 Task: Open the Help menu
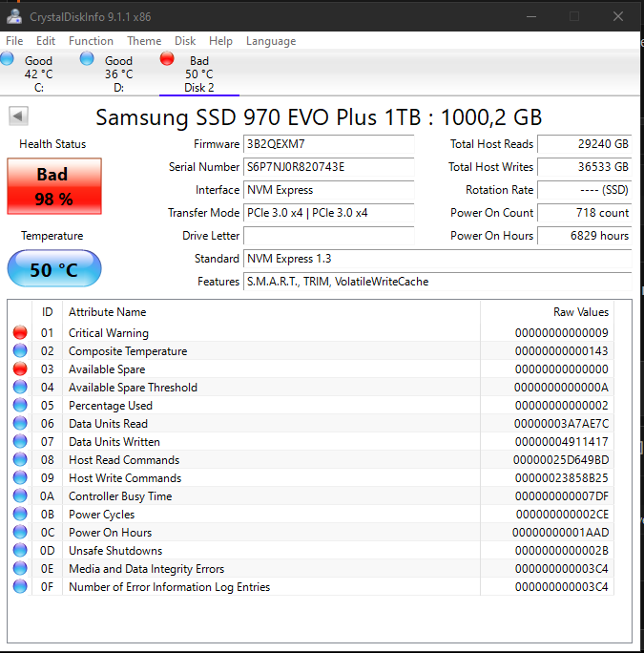coord(220,41)
